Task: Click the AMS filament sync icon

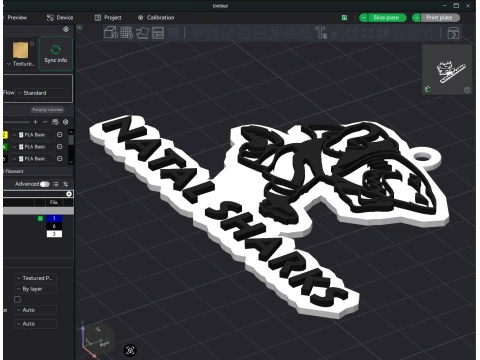Action: (x=55, y=122)
